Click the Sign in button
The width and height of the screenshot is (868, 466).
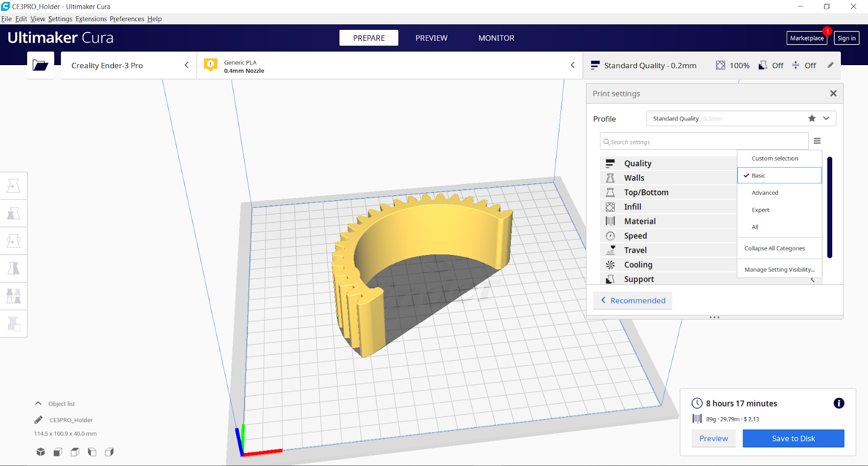coord(846,38)
